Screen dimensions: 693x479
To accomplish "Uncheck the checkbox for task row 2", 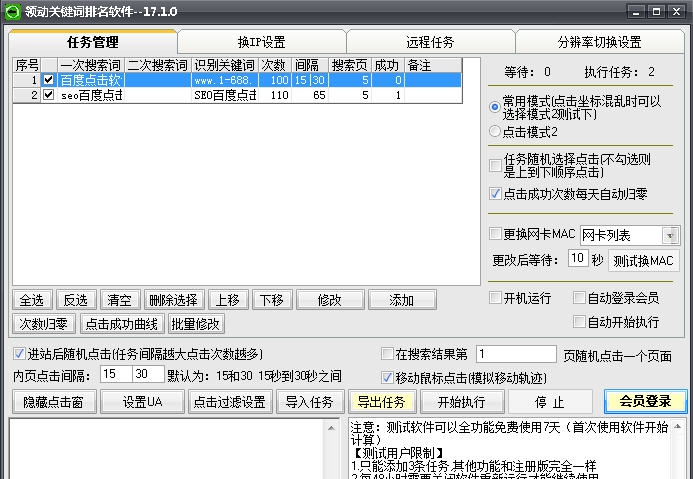I will click(x=49, y=95).
